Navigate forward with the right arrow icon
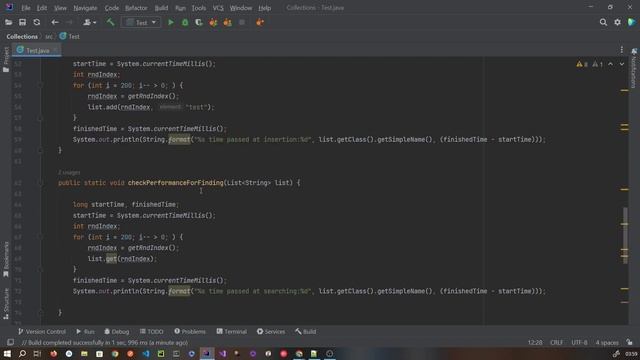 [x=69, y=22]
